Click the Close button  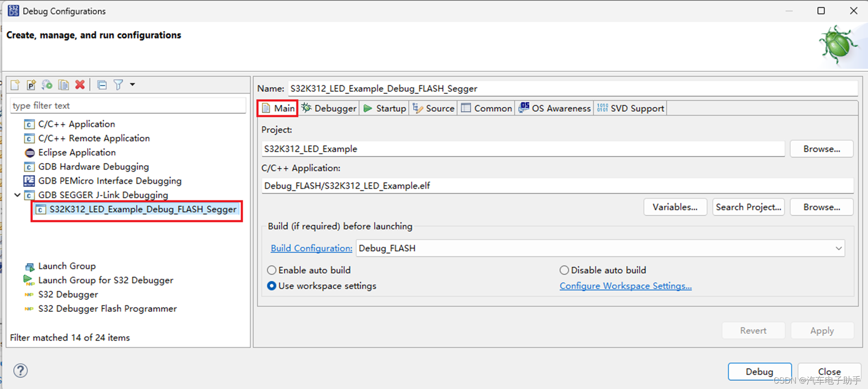click(x=829, y=372)
